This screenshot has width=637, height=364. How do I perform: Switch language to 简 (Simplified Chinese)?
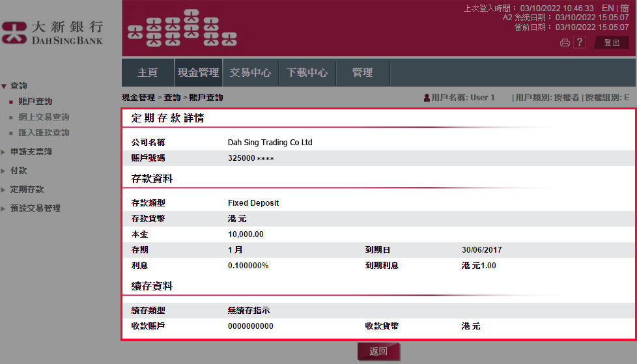pyautogui.click(x=625, y=8)
